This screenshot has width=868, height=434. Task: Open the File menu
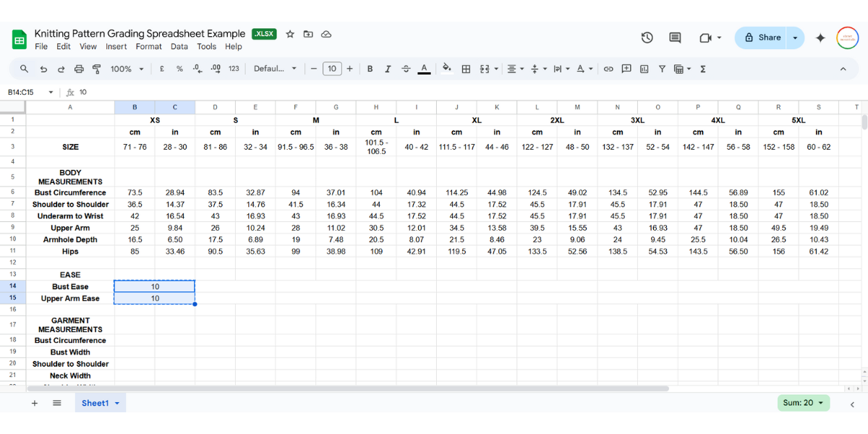click(41, 46)
